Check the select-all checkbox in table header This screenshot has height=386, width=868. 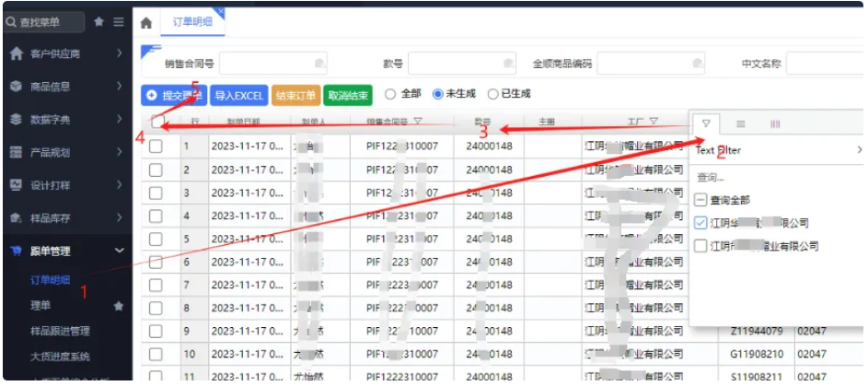158,122
